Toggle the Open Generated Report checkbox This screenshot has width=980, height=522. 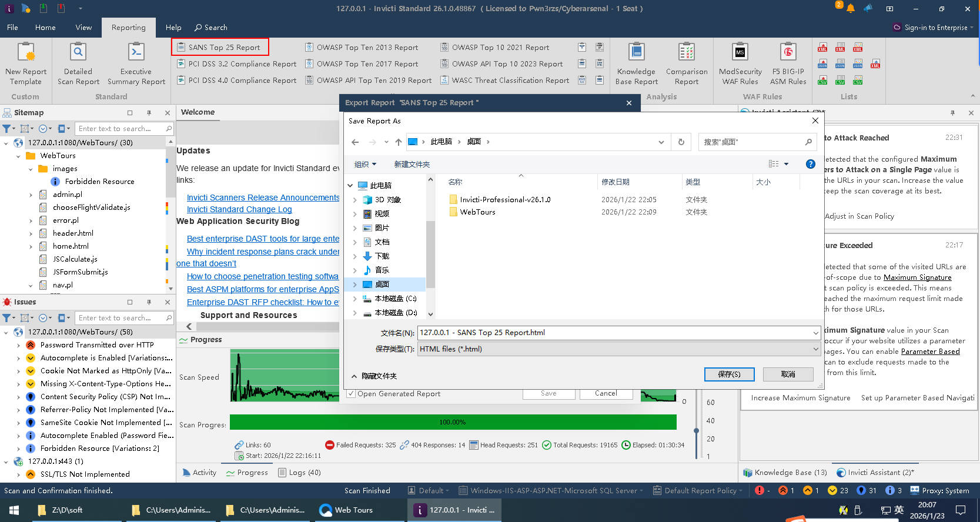pos(352,394)
